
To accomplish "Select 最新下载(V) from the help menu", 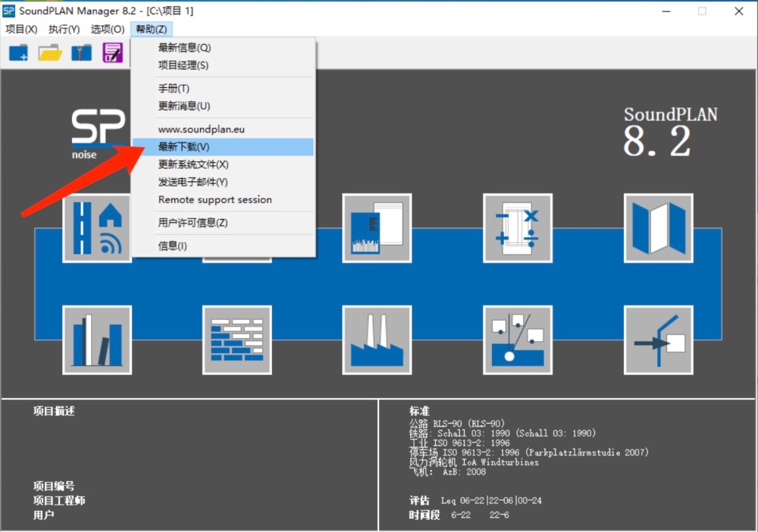I will 183,147.
